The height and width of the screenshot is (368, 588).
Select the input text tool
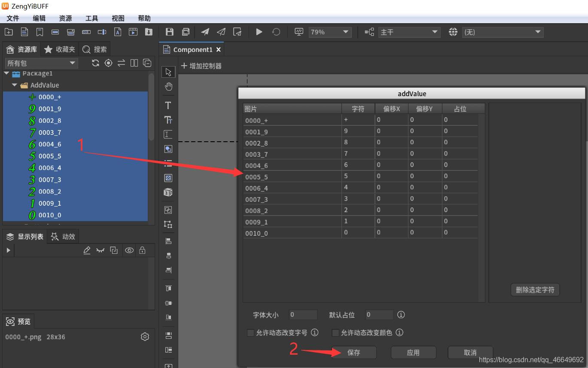(x=168, y=134)
